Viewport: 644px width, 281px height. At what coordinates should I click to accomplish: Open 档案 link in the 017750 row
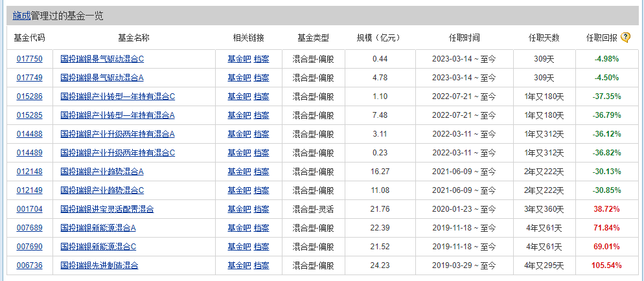[261, 59]
